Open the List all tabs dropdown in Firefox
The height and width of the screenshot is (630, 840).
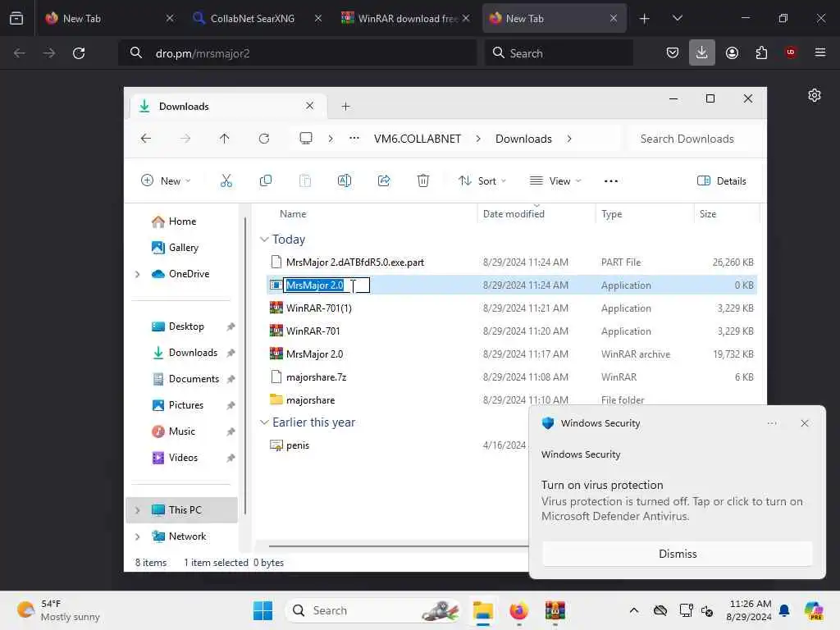tap(677, 18)
